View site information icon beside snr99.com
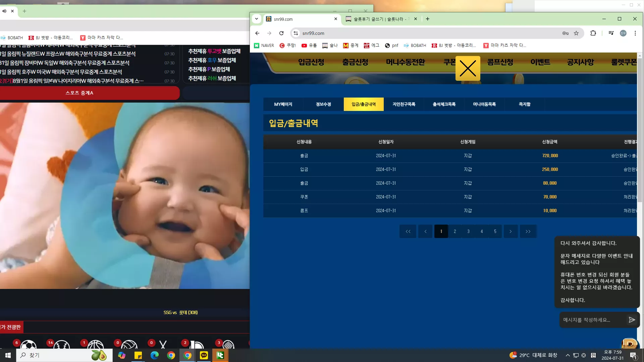 [296, 33]
